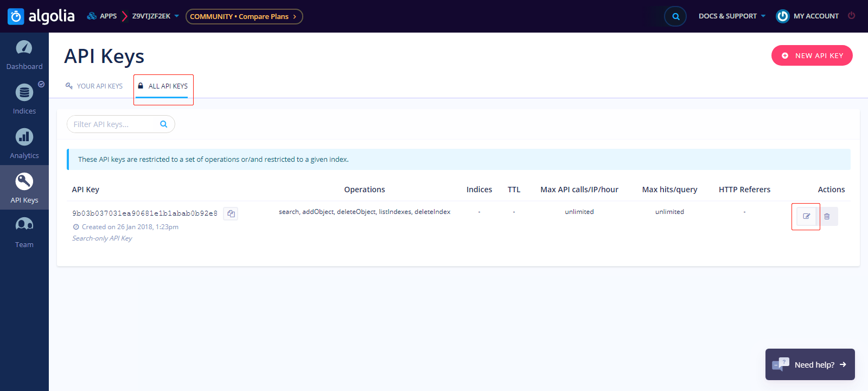The image size is (868, 391).
Task: Create a NEW API KEY
Action: (x=812, y=55)
